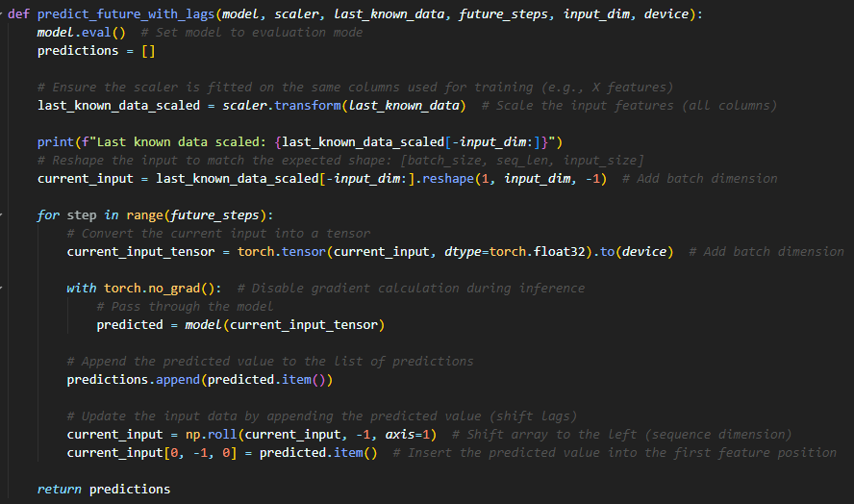
Task: Click the 'for' keyword of the loop
Action: [48, 215]
